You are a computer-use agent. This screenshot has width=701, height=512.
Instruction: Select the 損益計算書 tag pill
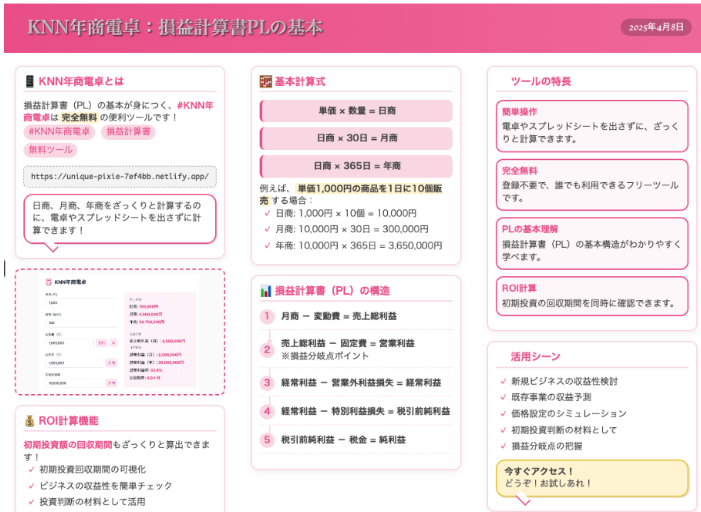pos(128,132)
